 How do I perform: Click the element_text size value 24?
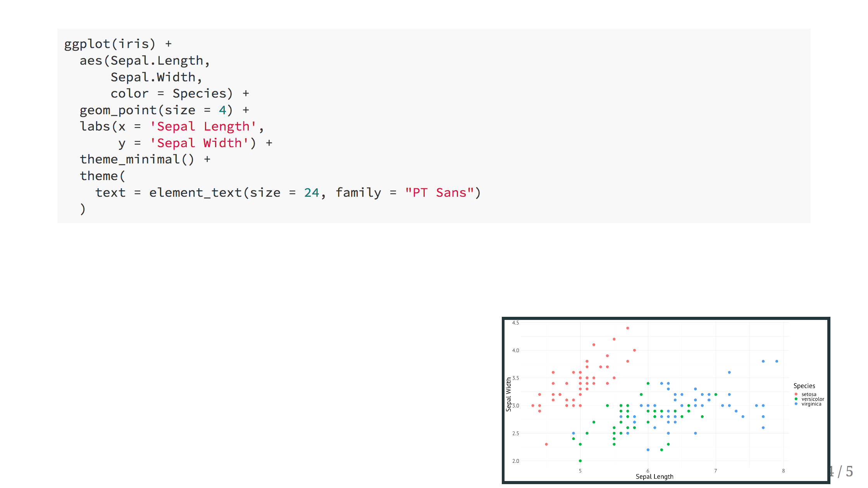coord(312,192)
